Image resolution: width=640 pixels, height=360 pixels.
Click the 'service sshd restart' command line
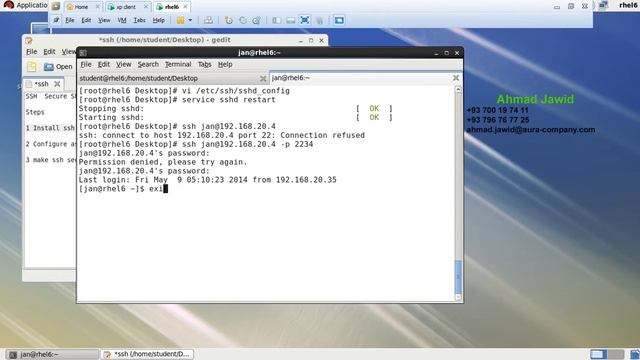pos(177,100)
